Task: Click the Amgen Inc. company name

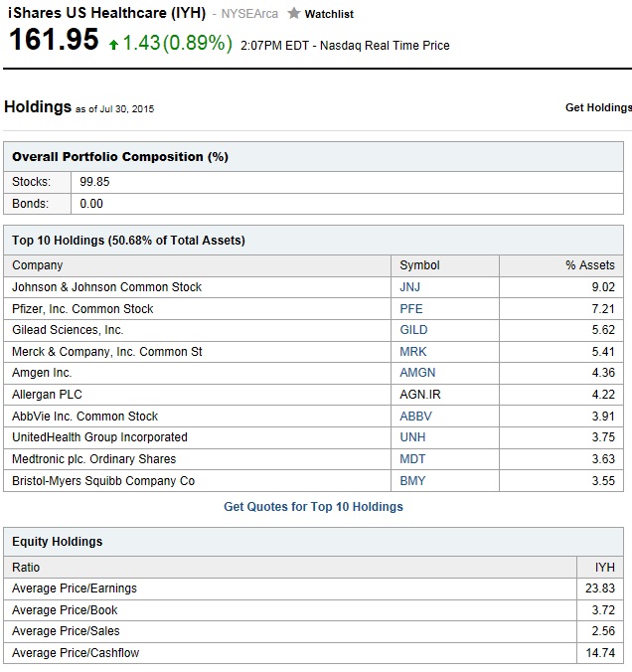Action: pyautogui.click(x=42, y=373)
